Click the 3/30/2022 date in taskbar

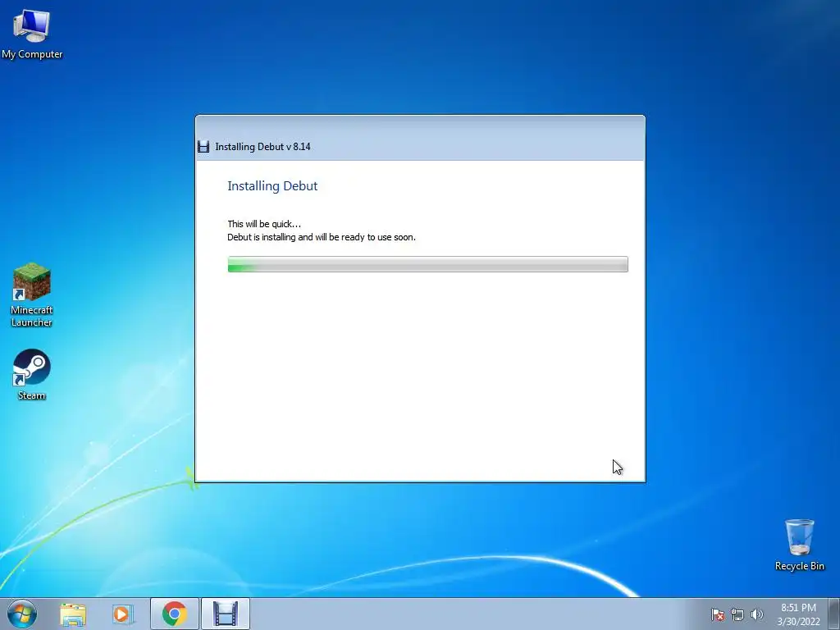(798, 622)
